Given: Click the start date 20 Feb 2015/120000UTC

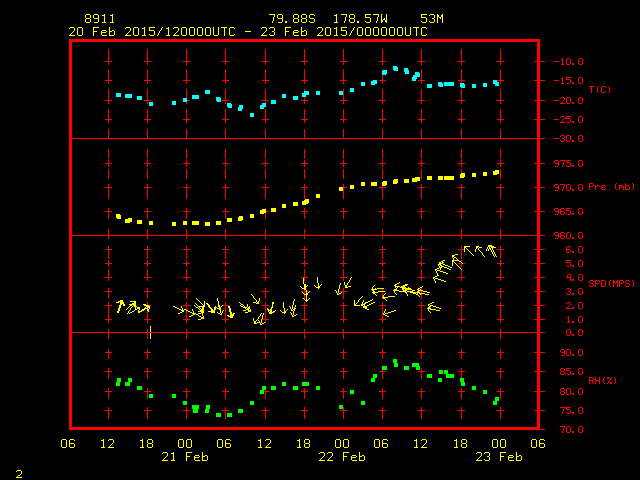Looking at the screenshot, I should [x=152, y=32].
